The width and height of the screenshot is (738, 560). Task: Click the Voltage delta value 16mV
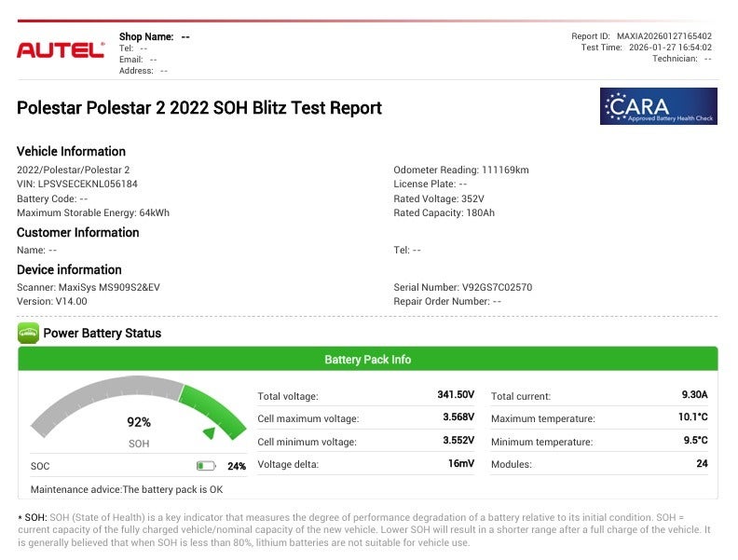pyautogui.click(x=460, y=463)
